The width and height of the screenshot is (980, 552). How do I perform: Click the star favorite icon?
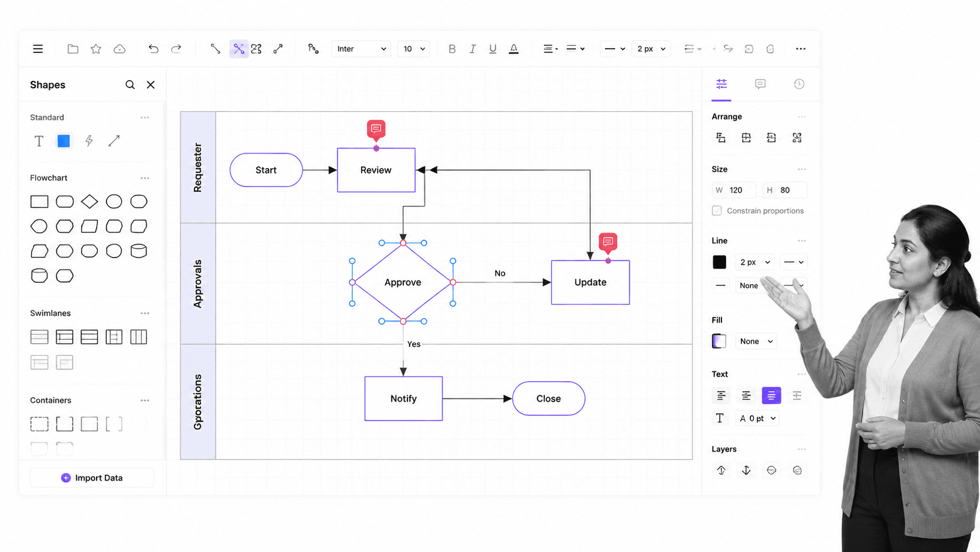click(96, 49)
